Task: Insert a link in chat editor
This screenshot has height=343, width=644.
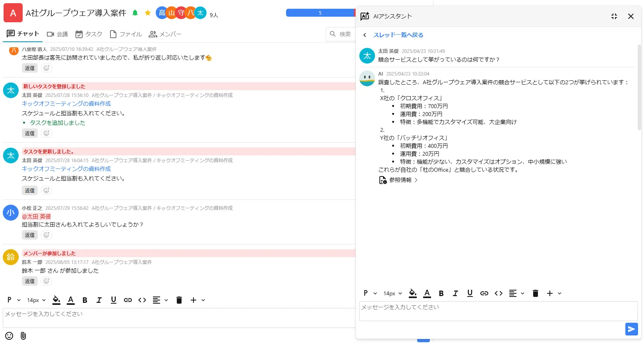Action: point(128,300)
